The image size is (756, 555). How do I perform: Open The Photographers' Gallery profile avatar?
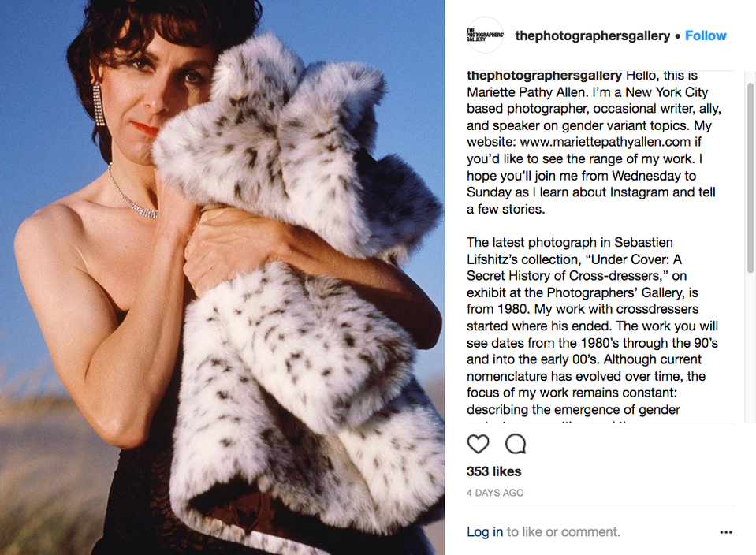click(x=485, y=35)
